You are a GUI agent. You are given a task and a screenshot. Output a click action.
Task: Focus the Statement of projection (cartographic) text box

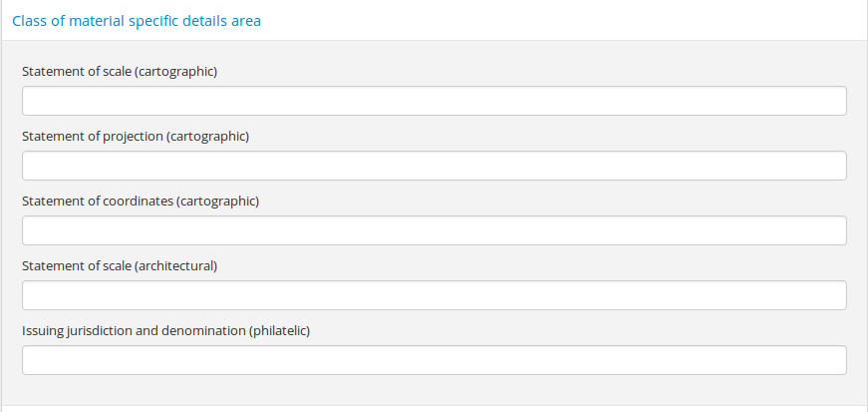tap(434, 166)
